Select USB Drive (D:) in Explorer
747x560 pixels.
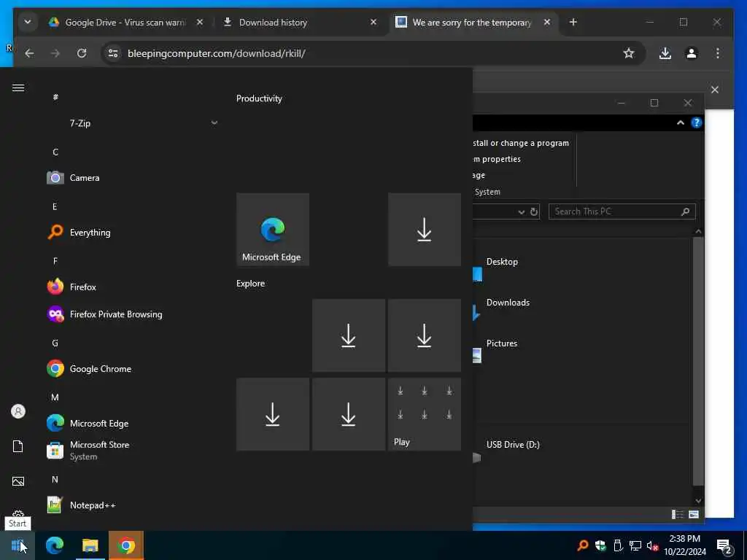pyautogui.click(x=513, y=445)
